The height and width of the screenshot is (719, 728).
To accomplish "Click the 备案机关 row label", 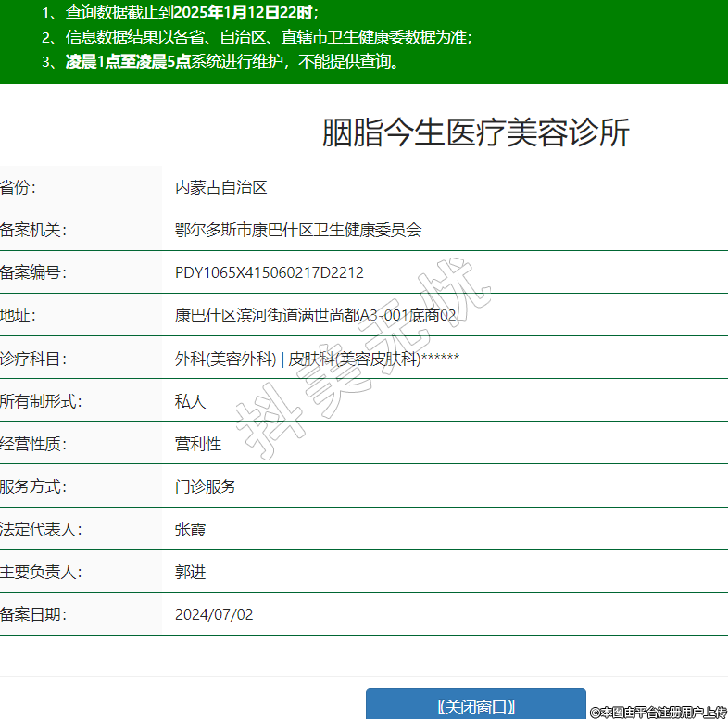I will click(x=33, y=230).
